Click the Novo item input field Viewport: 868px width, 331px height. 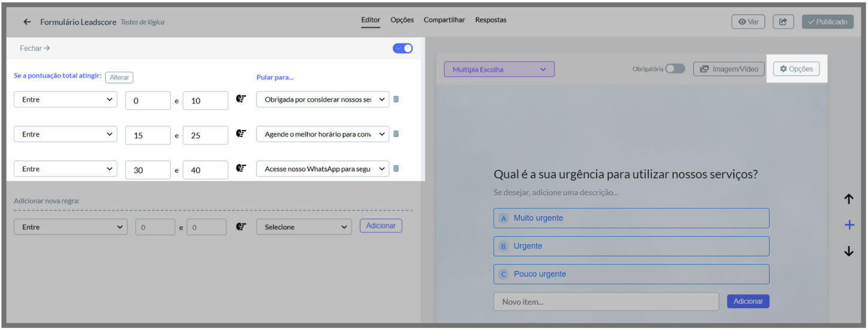tap(606, 302)
